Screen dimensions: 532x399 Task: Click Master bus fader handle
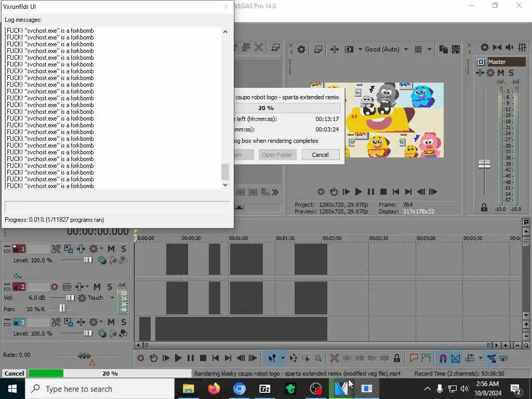[484, 164]
